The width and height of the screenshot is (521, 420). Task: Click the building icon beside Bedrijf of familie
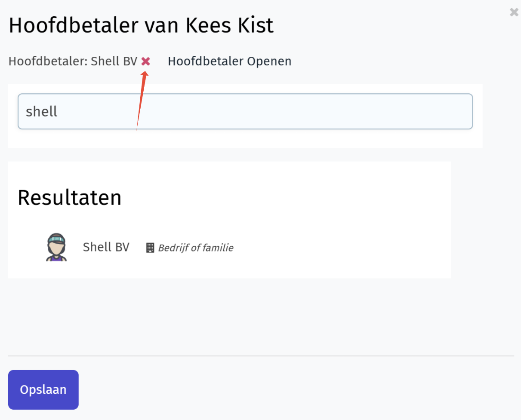tap(150, 248)
